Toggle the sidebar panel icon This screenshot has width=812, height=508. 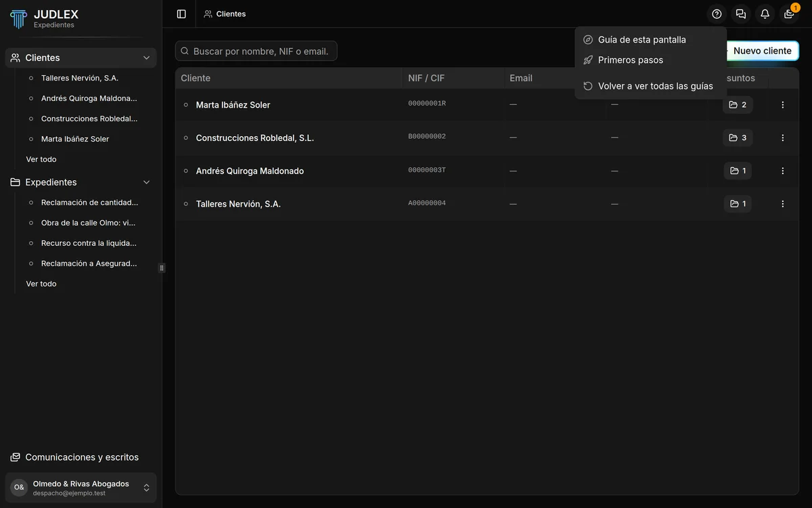click(181, 14)
